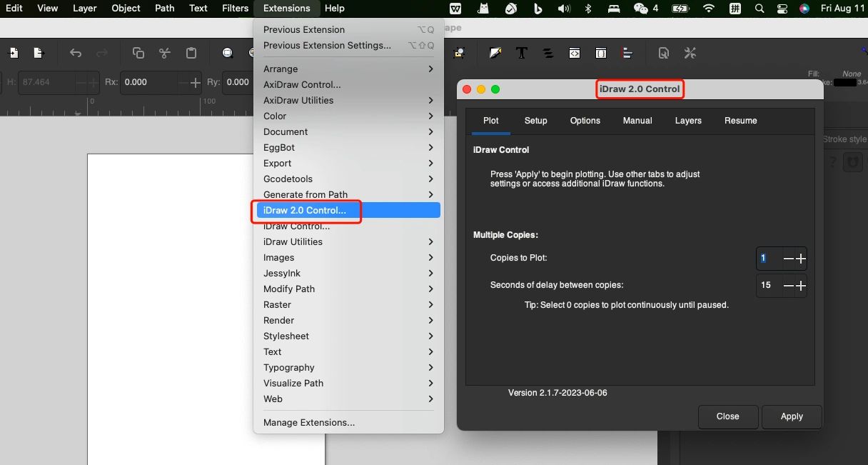Image resolution: width=868 pixels, height=465 pixels.
Task: Increase Copies to Plot with plus button
Action: click(801, 259)
